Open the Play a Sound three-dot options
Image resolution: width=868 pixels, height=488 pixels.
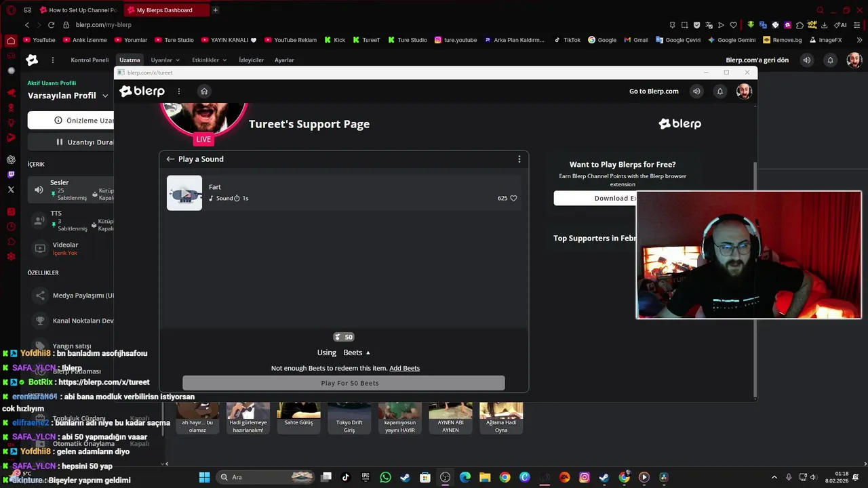coord(519,159)
